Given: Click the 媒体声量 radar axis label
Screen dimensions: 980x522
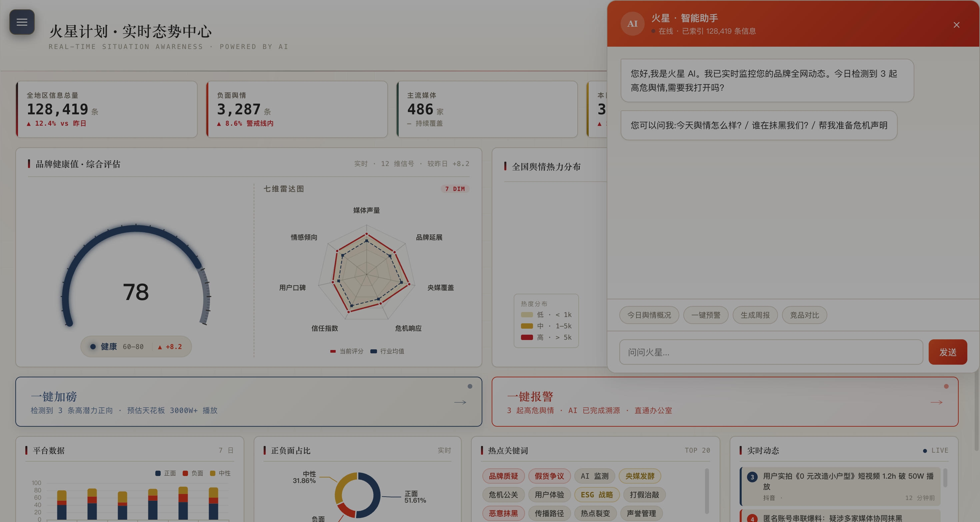Looking at the screenshot, I should pyautogui.click(x=366, y=210).
